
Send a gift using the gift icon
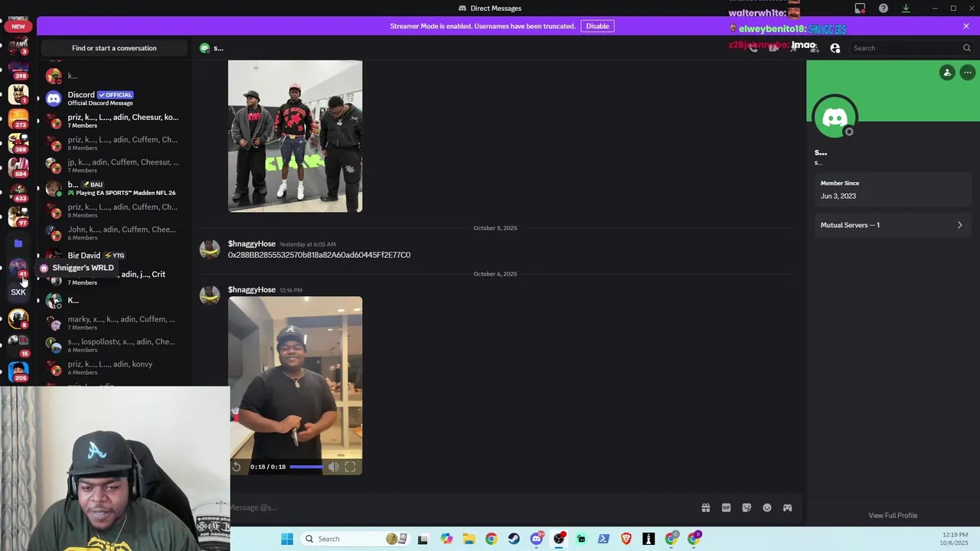pos(706,507)
